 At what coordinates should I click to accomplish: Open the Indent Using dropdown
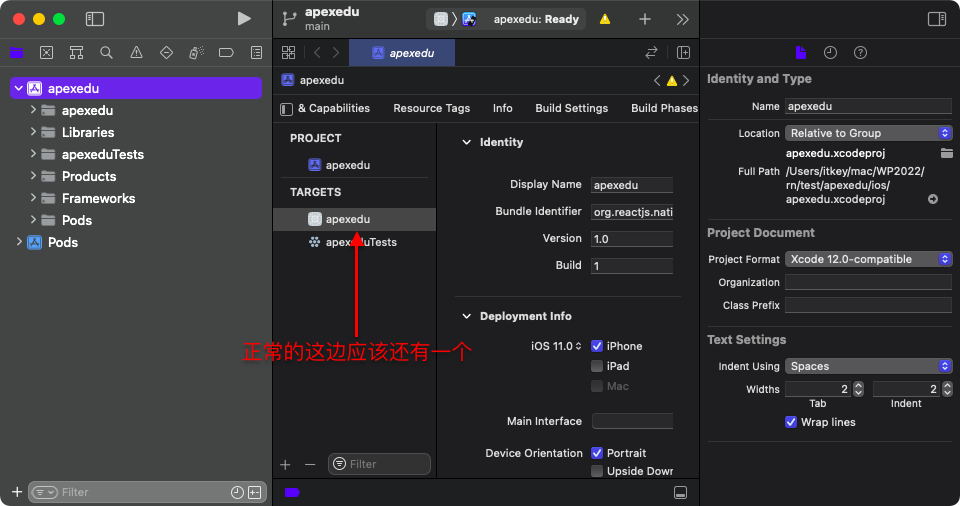(868, 366)
